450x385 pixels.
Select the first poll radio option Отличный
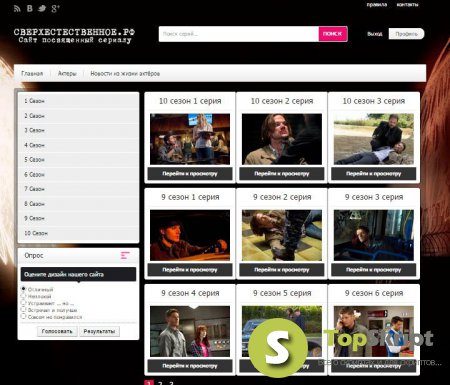click(23, 289)
